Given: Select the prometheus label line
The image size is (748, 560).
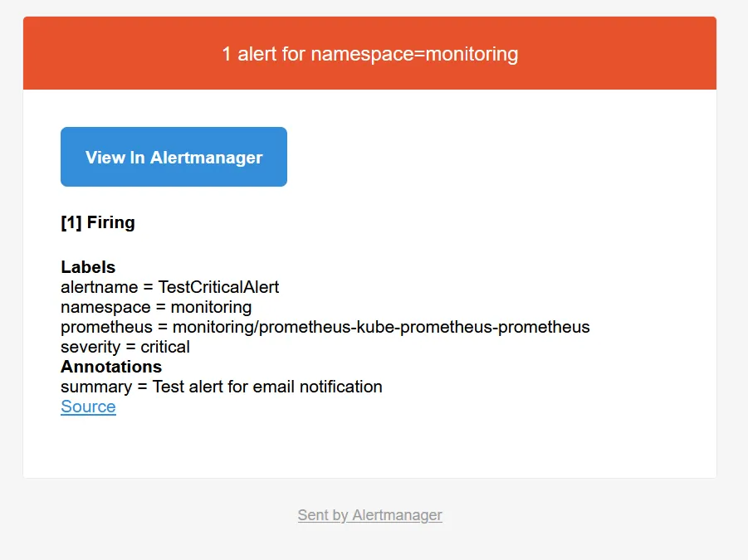Looking at the screenshot, I should click(x=325, y=327).
